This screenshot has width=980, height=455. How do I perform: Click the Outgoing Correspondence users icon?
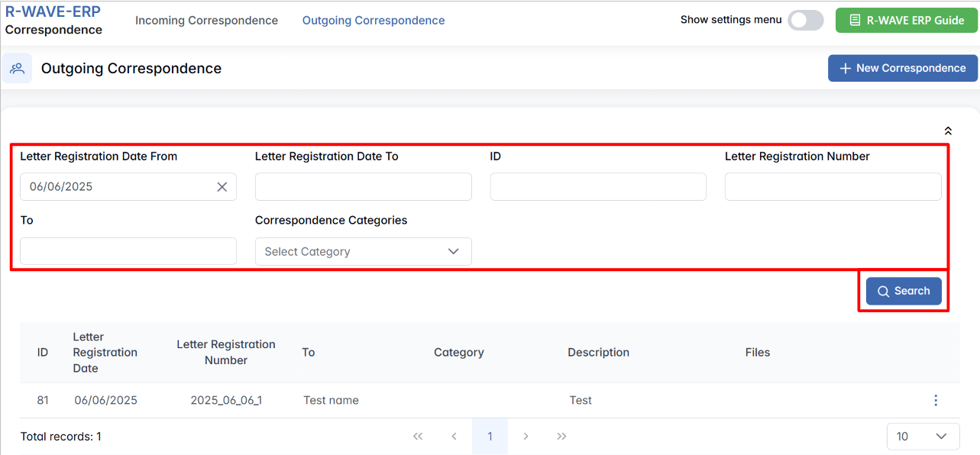[17, 68]
